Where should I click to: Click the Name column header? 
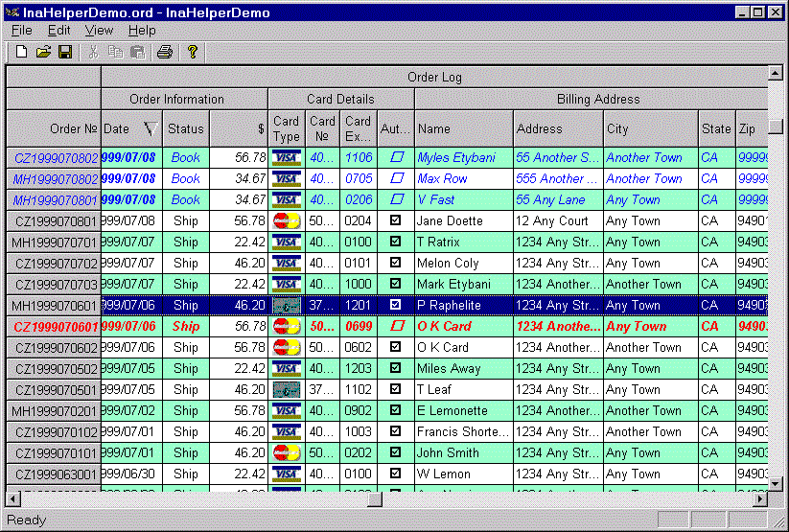(464, 128)
